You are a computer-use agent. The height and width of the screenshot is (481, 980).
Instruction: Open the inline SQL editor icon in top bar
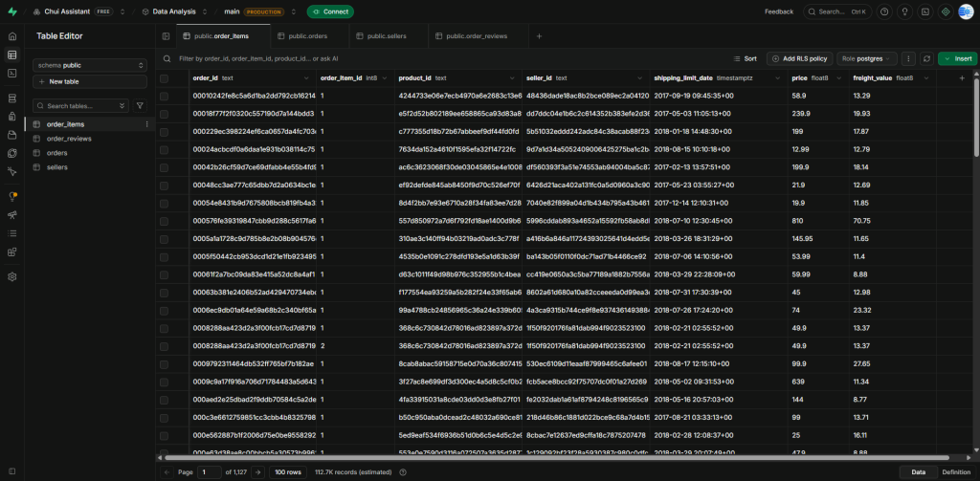click(925, 11)
